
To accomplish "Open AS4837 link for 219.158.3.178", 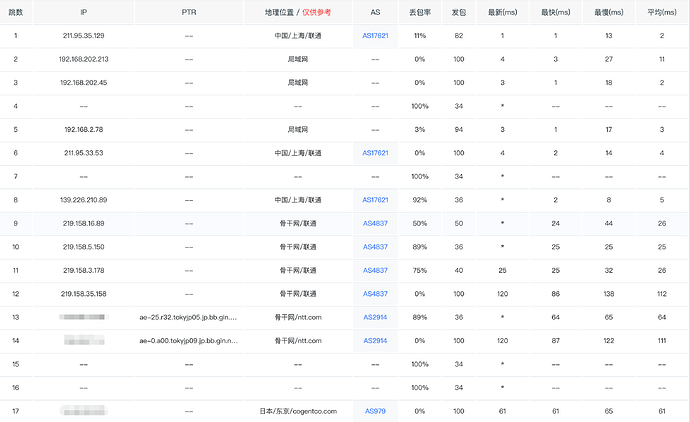I will [x=375, y=270].
